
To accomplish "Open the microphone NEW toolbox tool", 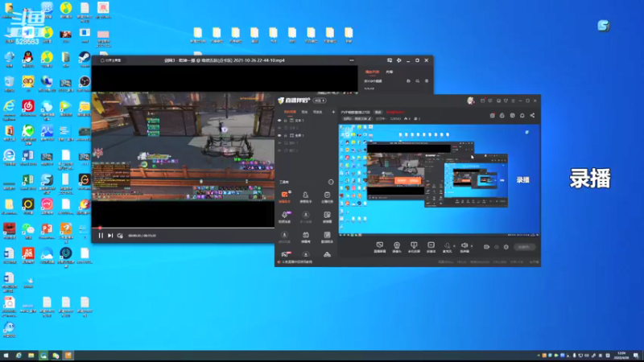I will (285, 216).
